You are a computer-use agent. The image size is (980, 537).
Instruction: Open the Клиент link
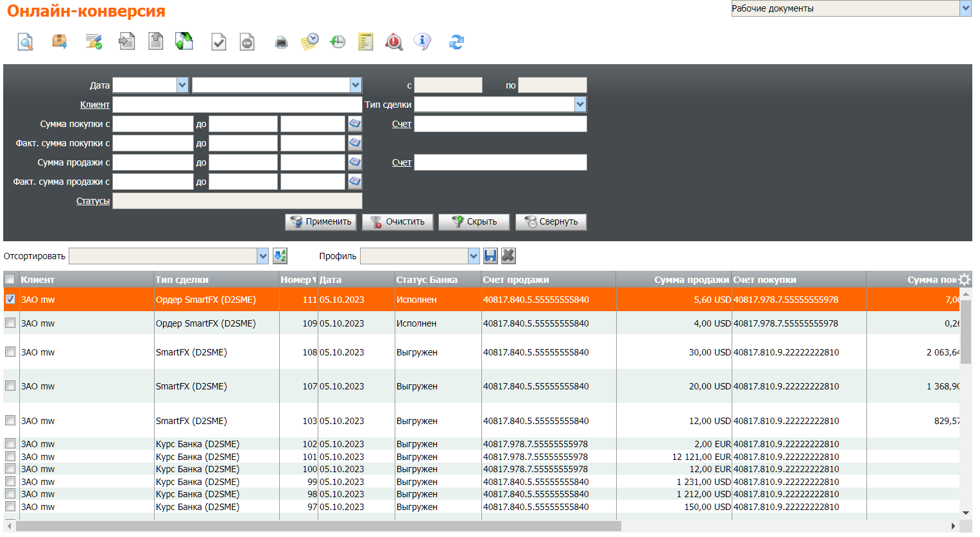tap(95, 105)
